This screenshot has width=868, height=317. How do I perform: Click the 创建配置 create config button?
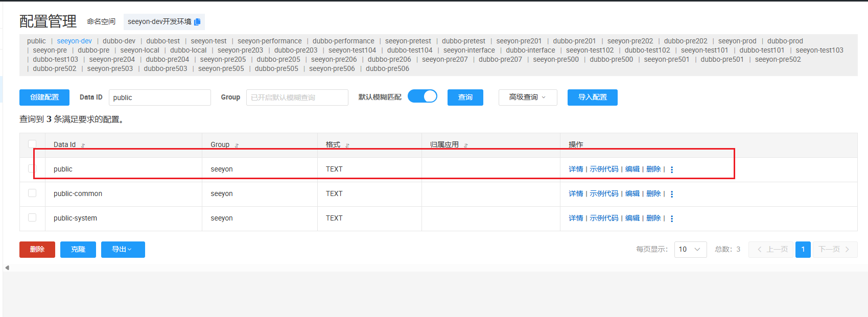[44, 97]
